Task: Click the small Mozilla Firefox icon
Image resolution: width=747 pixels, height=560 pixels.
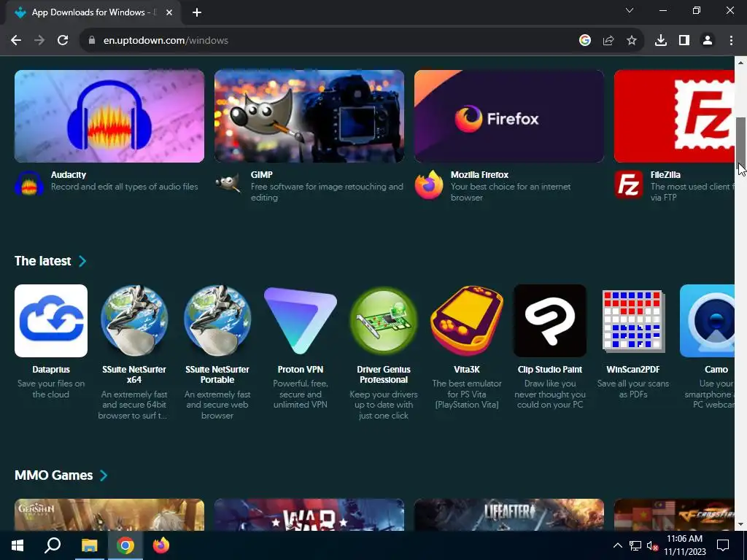Action: click(429, 184)
